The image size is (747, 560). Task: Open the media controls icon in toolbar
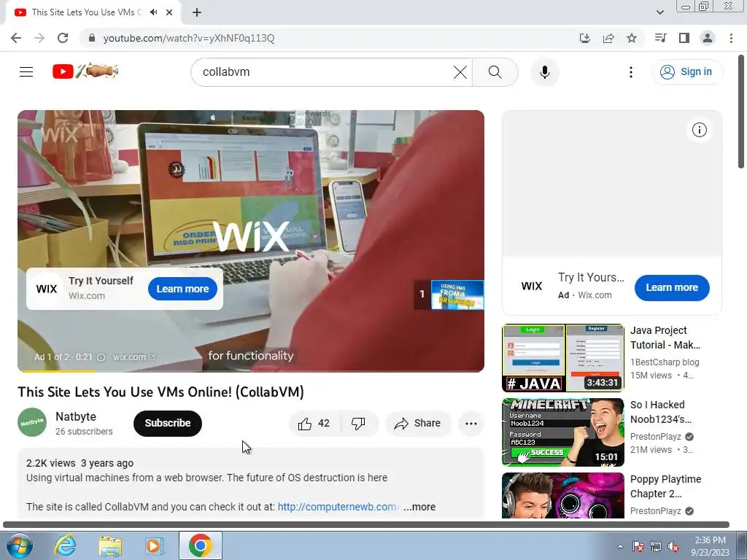pyautogui.click(x=660, y=38)
